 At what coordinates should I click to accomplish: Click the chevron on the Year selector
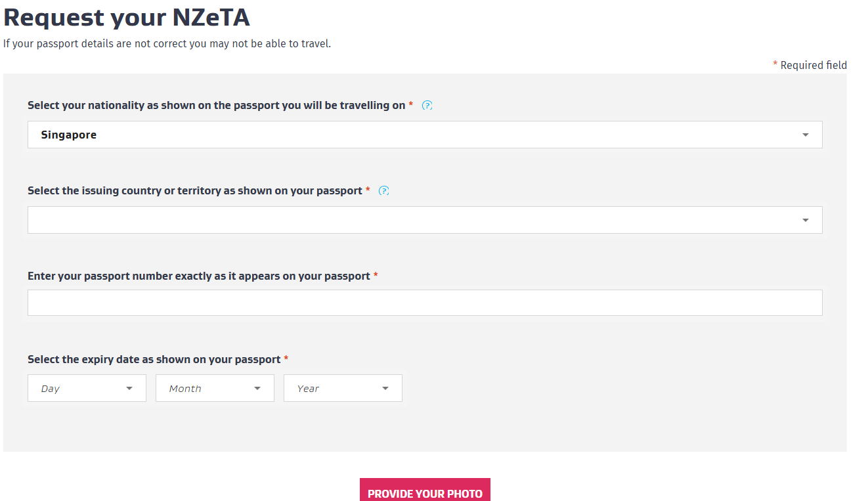coord(385,388)
